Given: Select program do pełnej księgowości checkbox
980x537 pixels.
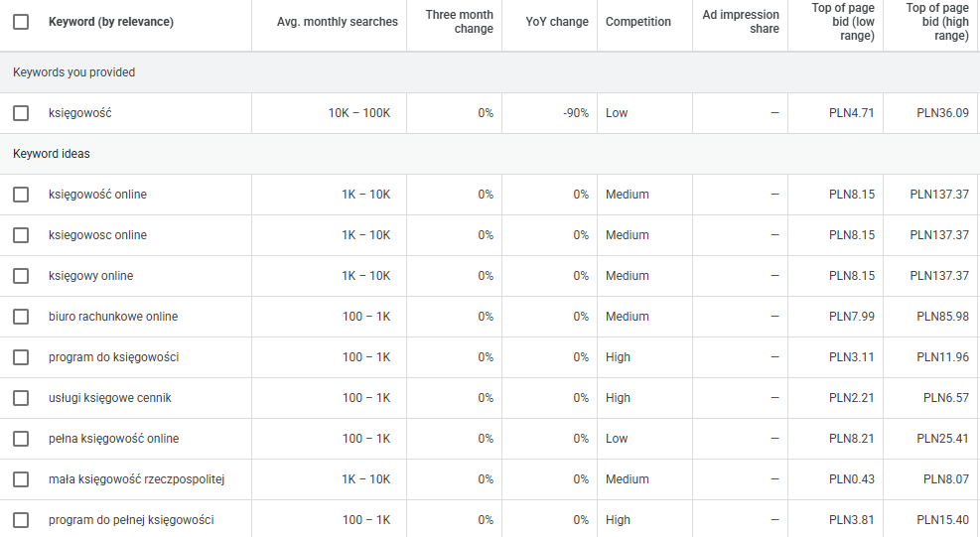Looking at the screenshot, I should click(21, 520).
